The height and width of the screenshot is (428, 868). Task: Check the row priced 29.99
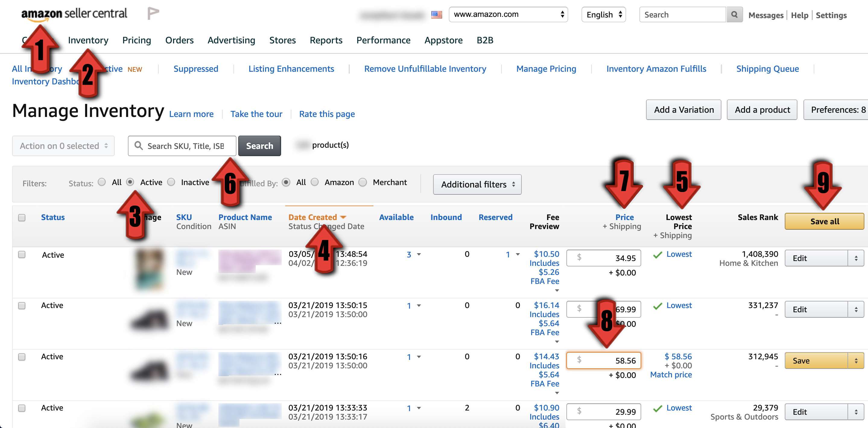tap(22, 408)
